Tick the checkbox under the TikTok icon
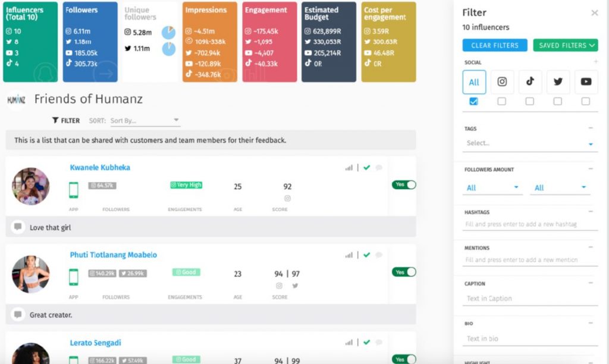609x364 pixels. point(530,101)
